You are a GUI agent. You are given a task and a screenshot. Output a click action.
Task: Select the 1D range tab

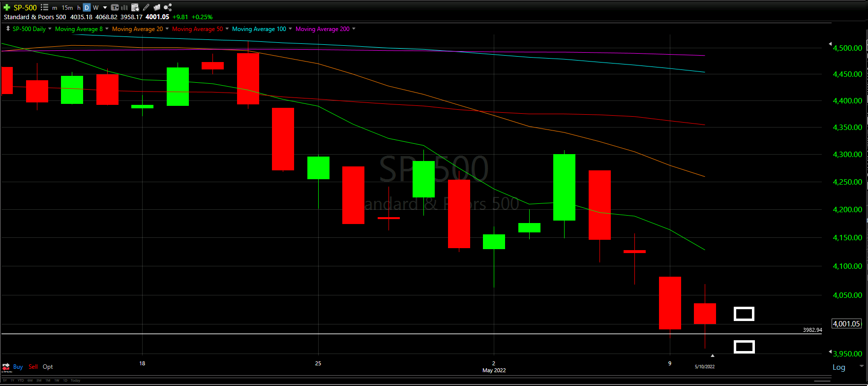tap(65, 381)
